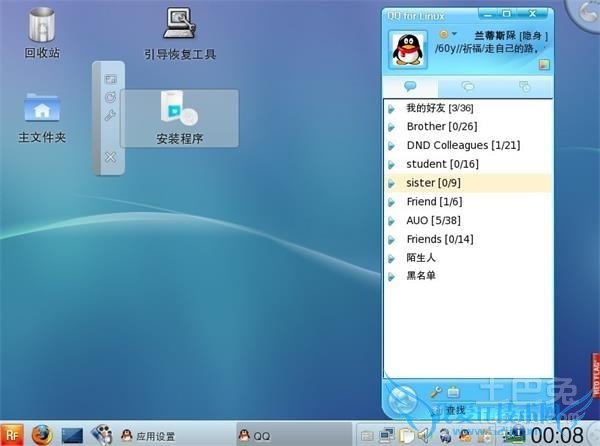Click the resize handle in the widget sidebar

pos(111,79)
